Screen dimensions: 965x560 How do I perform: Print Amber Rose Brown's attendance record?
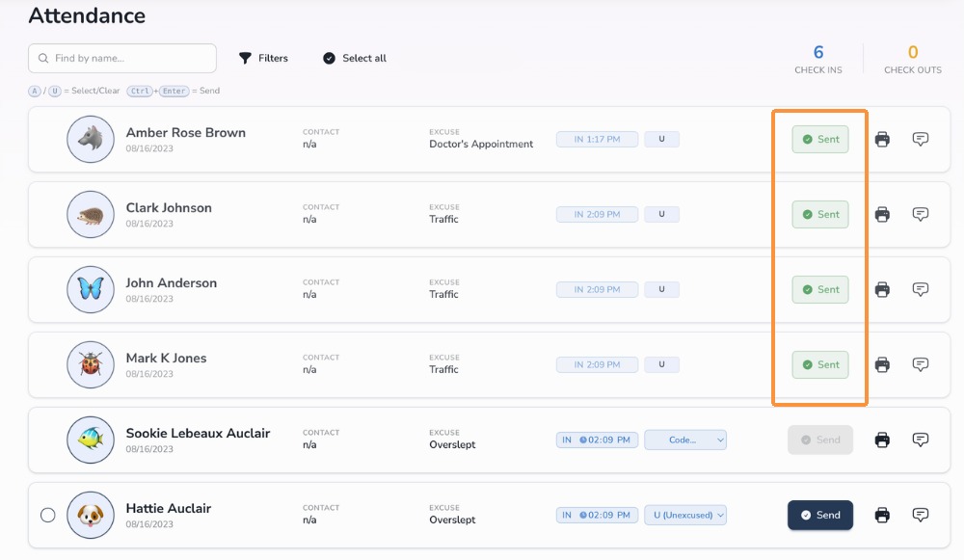point(882,139)
